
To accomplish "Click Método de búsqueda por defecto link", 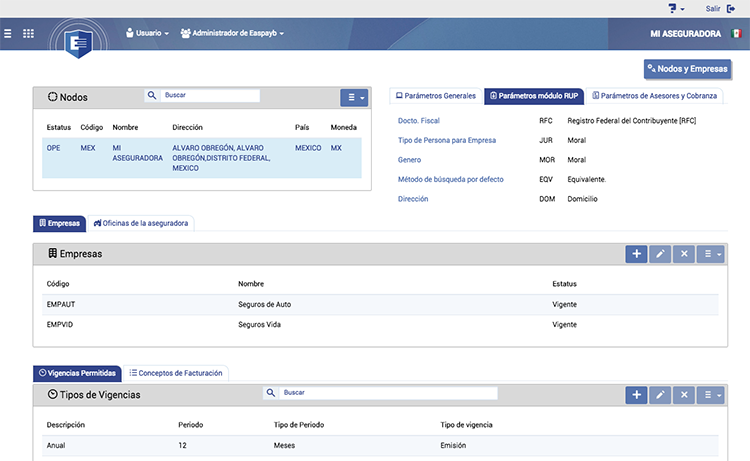I will (x=451, y=180).
